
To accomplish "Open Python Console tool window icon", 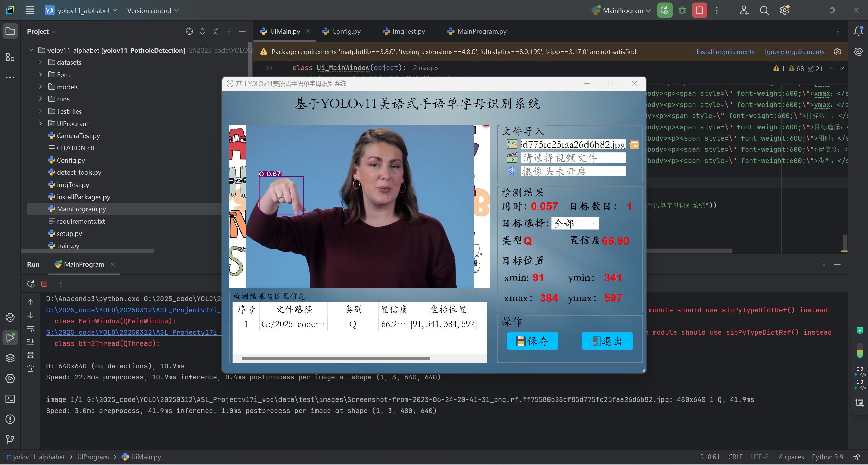I will (x=10, y=317).
